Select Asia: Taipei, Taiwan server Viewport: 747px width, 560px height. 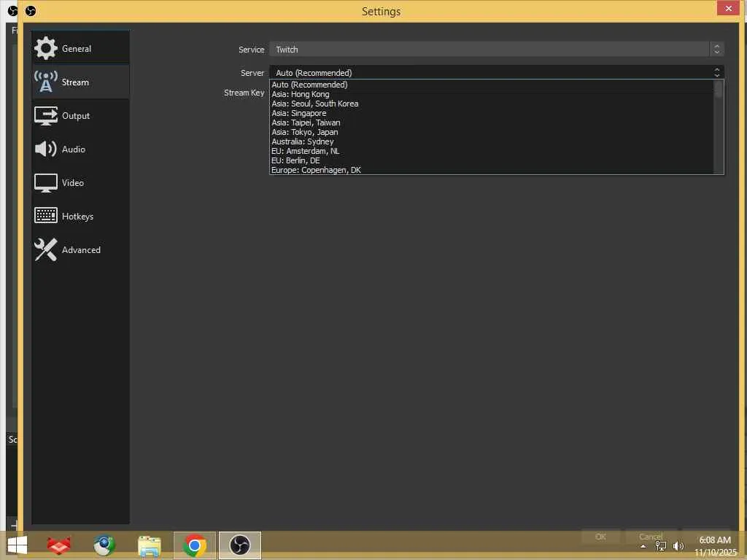coord(491,122)
